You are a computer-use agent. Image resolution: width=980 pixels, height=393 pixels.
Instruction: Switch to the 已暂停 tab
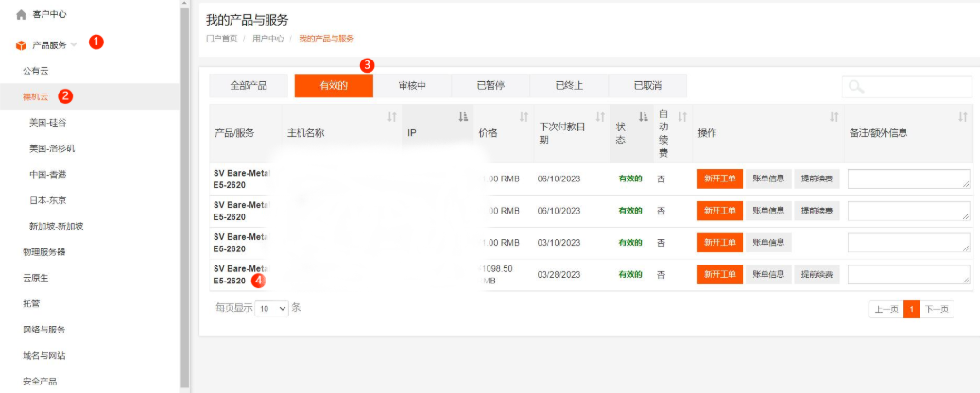[490, 86]
